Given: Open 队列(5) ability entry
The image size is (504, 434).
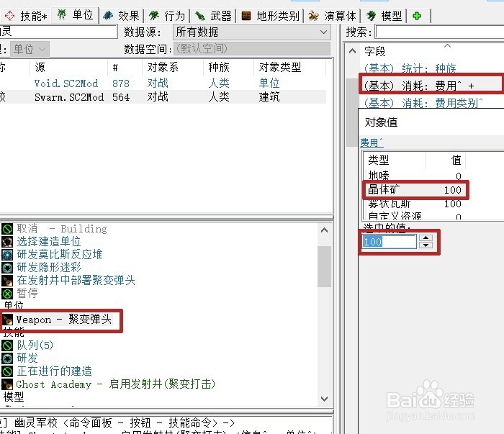Looking at the screenshot, I should [35, 345].
